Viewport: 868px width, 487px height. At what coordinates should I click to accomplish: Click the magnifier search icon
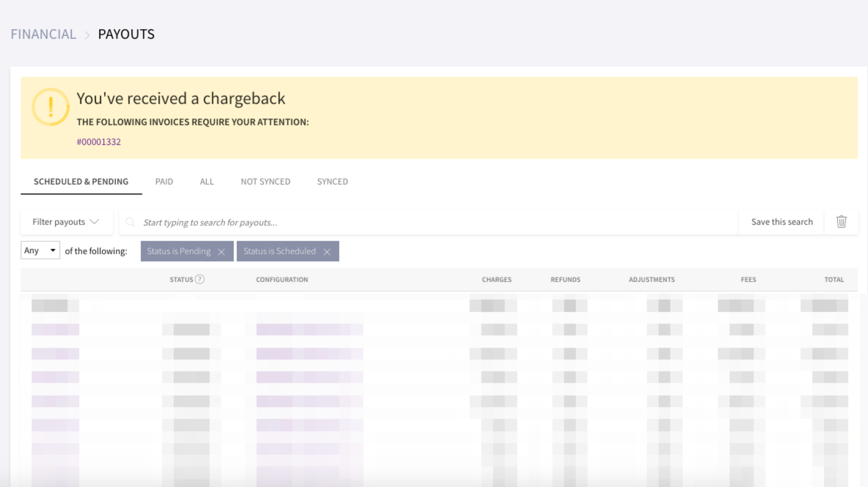coord(130,222)
